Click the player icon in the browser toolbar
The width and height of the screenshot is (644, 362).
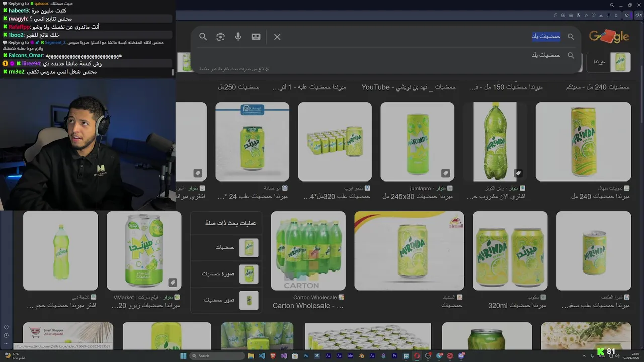(586, 16)
